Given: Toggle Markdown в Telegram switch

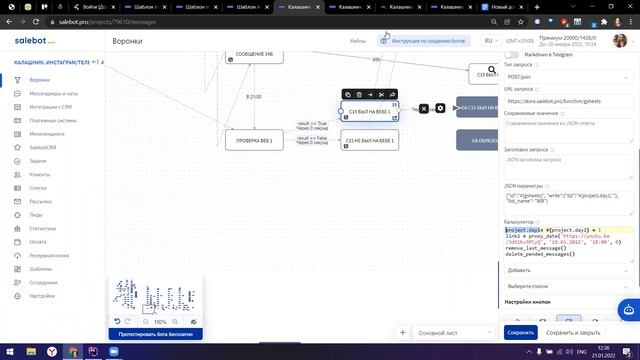Looking at the screenshot, I should [x=511, y=54].
